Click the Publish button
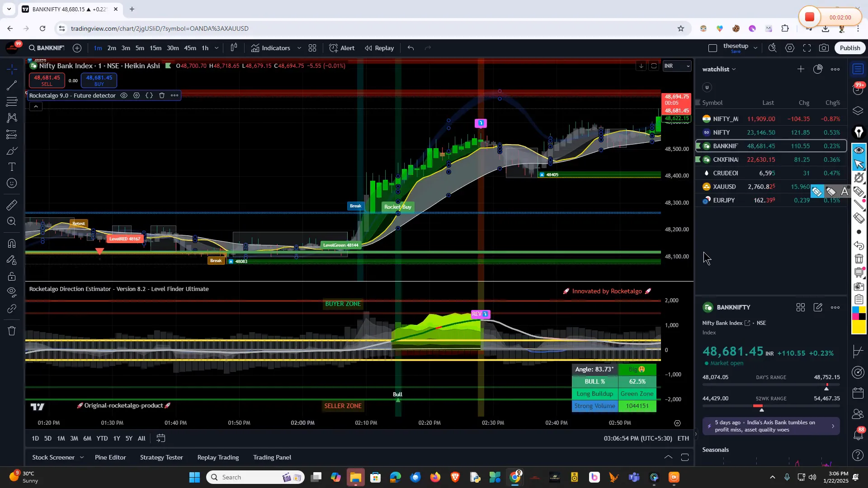868x488 pixels. 850,48
